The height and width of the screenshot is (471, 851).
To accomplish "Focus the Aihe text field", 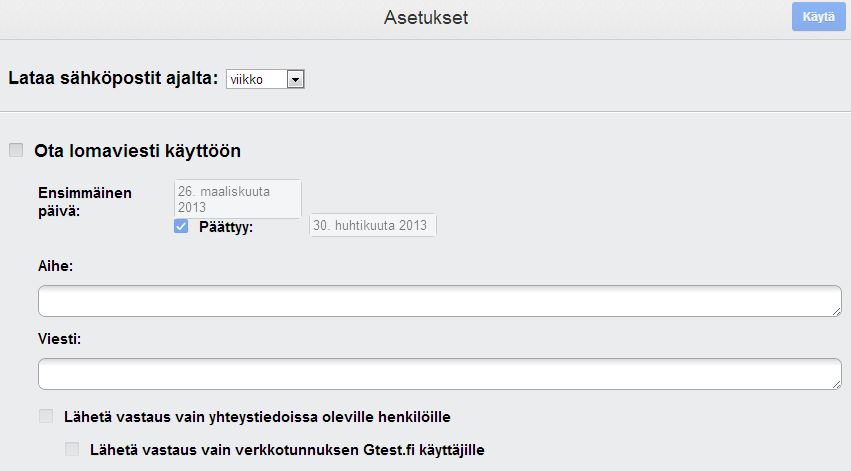I will click(x=438, y=301).
